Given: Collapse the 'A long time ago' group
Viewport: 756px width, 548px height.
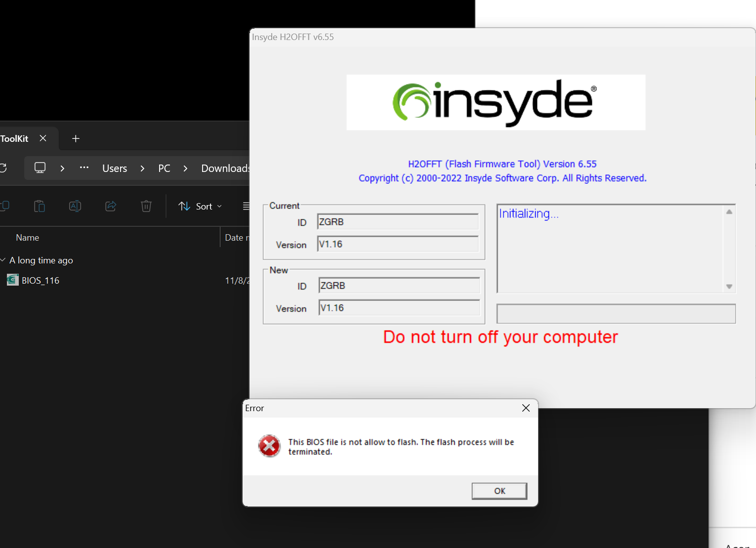Looking at the screenshot, I should (x=3, y=260).
